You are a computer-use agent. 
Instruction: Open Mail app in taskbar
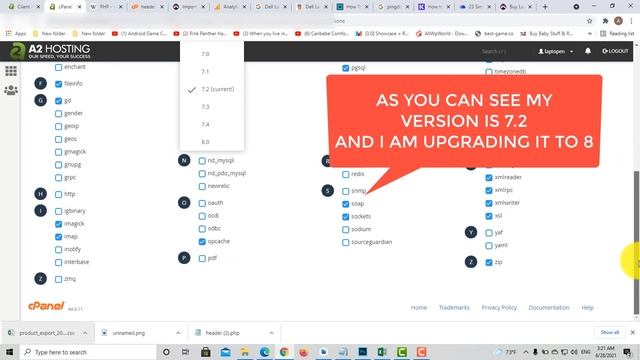coord(225,352)
